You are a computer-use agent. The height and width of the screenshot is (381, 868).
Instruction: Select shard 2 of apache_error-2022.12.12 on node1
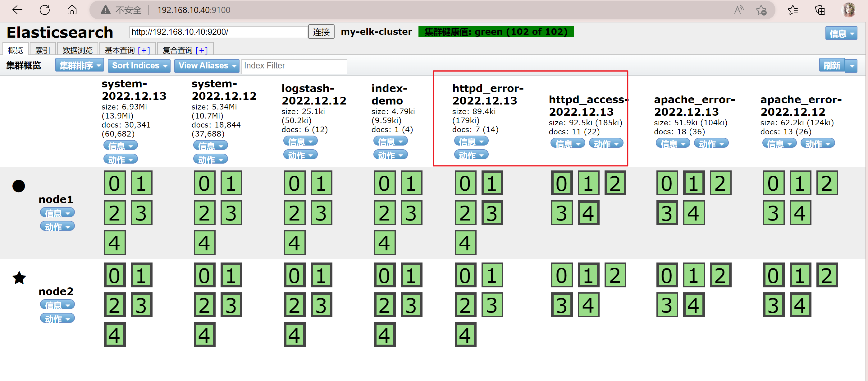tap(827, 183)
